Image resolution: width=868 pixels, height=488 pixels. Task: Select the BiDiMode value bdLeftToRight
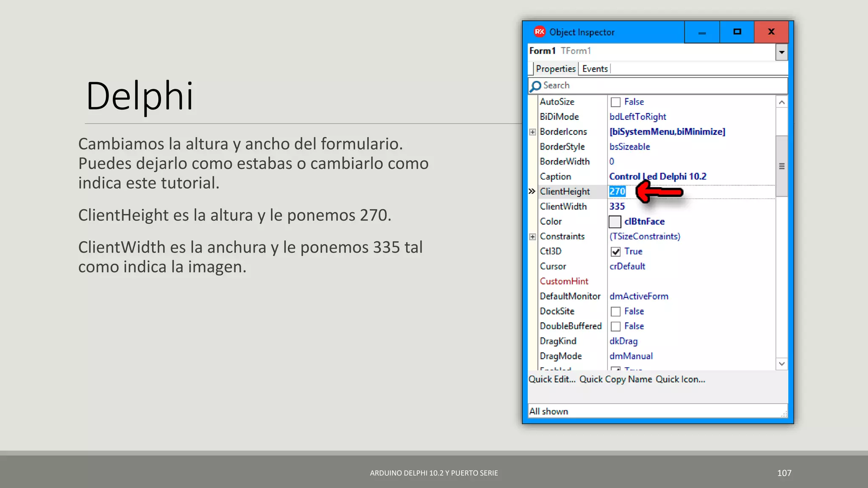point(637,117)
